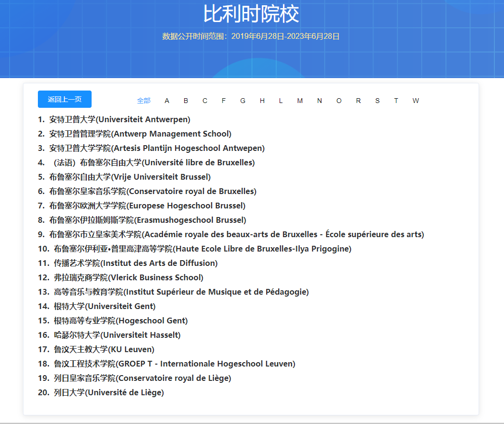504x424 pixels.
Task: Filter schools by letter R
Action: (358, 101)
